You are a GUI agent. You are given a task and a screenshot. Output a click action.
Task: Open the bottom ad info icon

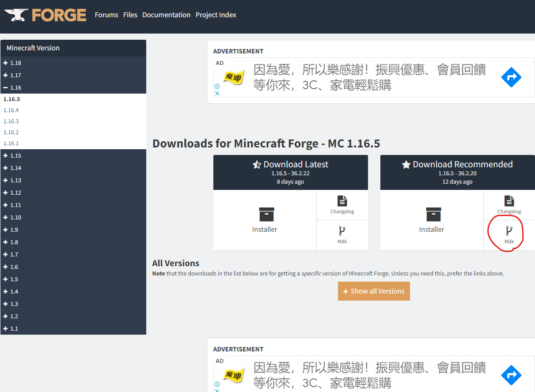coord(217,384)
